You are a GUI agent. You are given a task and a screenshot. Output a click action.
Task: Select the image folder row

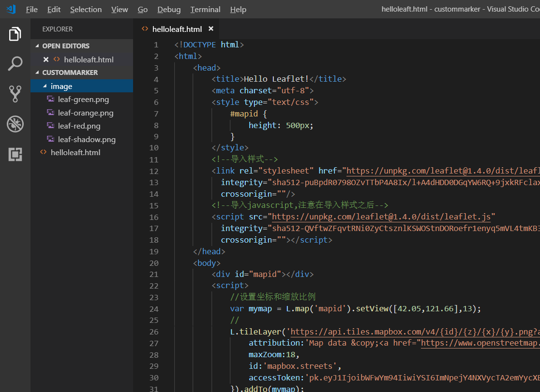(x=82, y=86)
